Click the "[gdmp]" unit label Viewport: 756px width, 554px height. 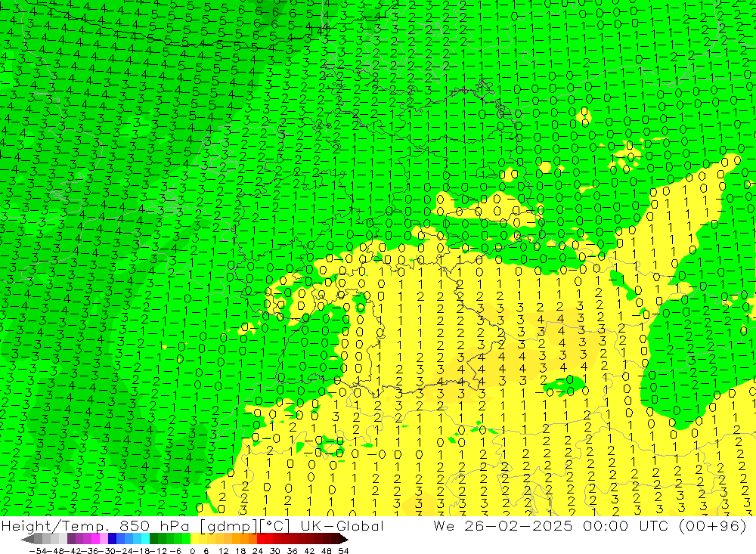click(229, 526)
